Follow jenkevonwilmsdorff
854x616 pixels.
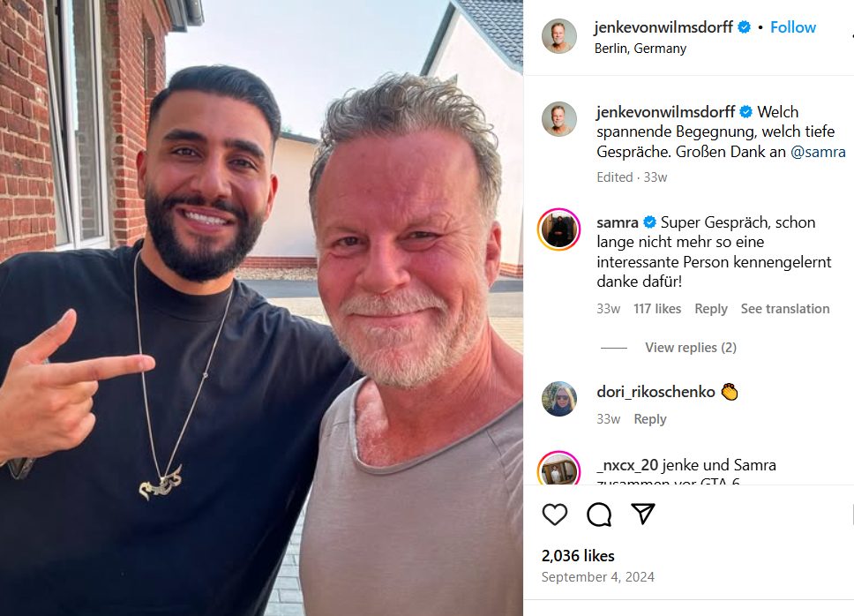(792, 27)
